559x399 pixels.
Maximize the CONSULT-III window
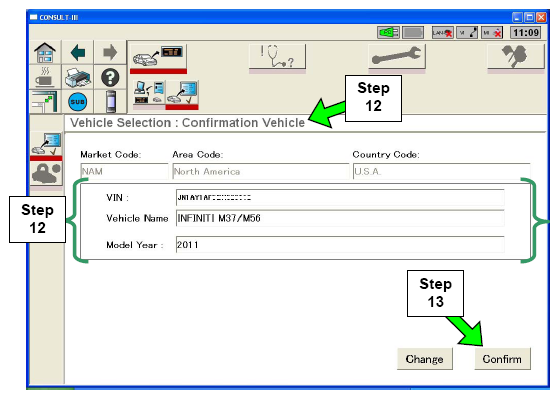529,17
